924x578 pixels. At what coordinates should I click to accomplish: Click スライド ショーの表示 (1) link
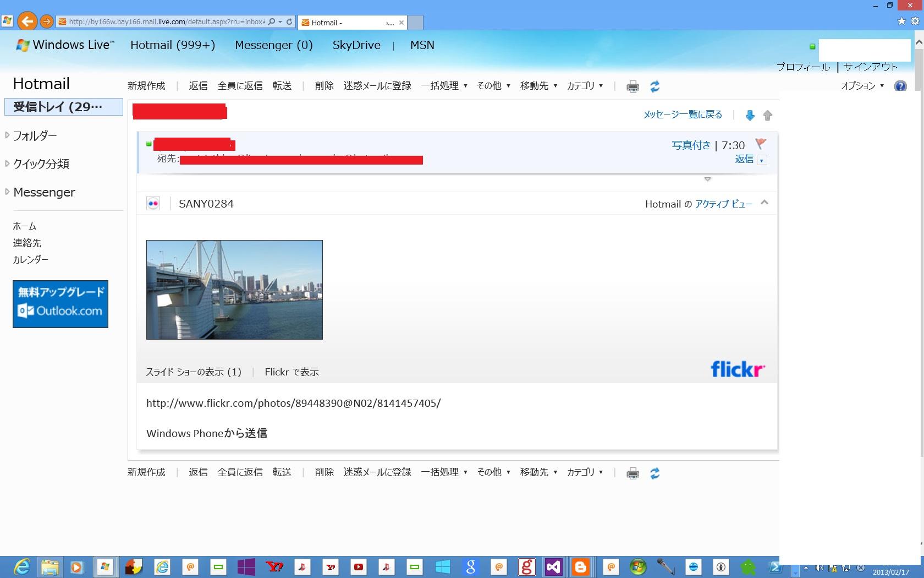194,372
